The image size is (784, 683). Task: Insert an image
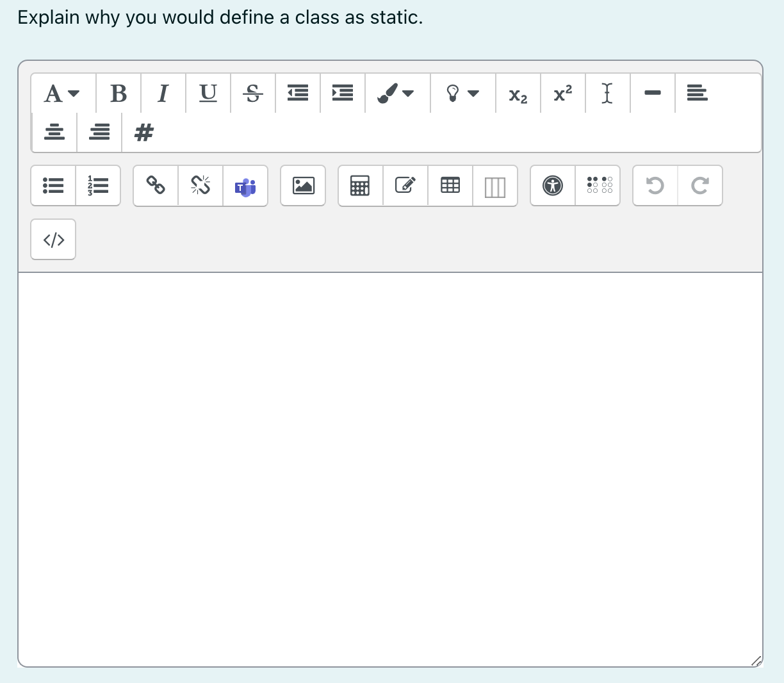(x=303, y=186)
